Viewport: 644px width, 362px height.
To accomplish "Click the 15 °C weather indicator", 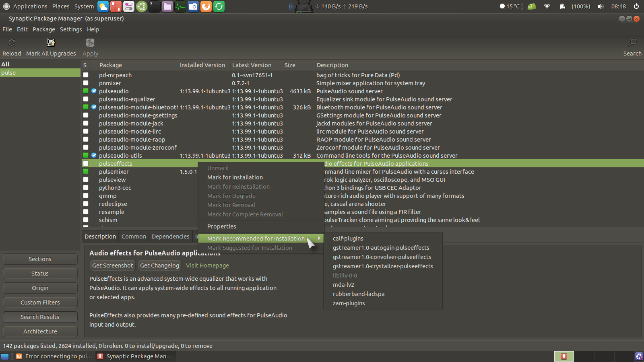I will (510, 6).
